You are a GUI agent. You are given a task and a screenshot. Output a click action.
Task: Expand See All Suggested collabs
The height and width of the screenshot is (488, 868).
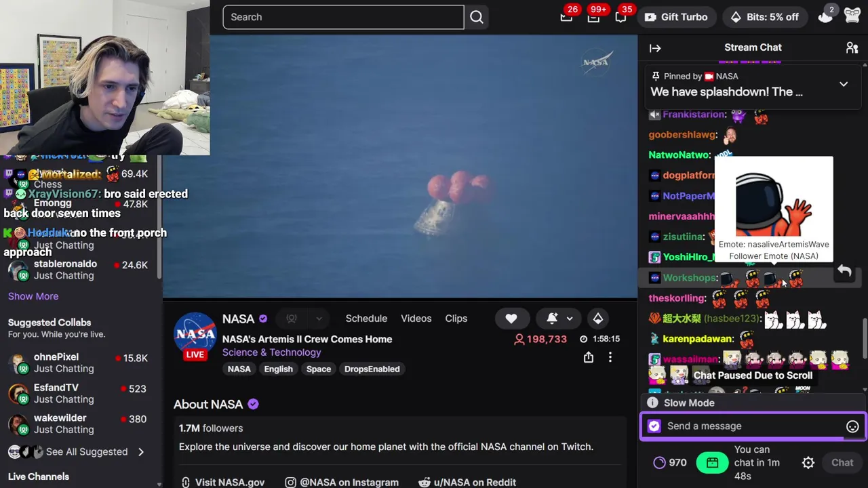click(x=76, y=451)
